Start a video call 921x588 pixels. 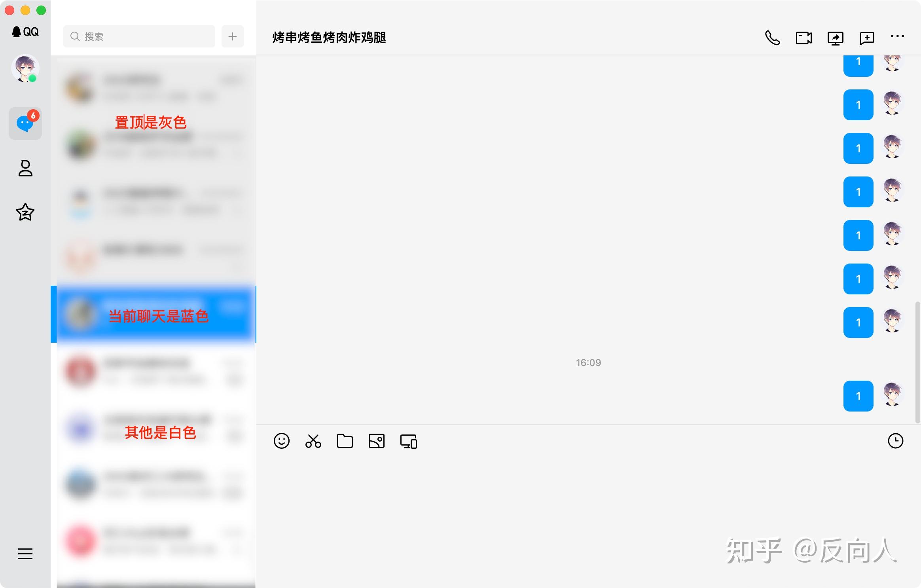coord(804,37)
